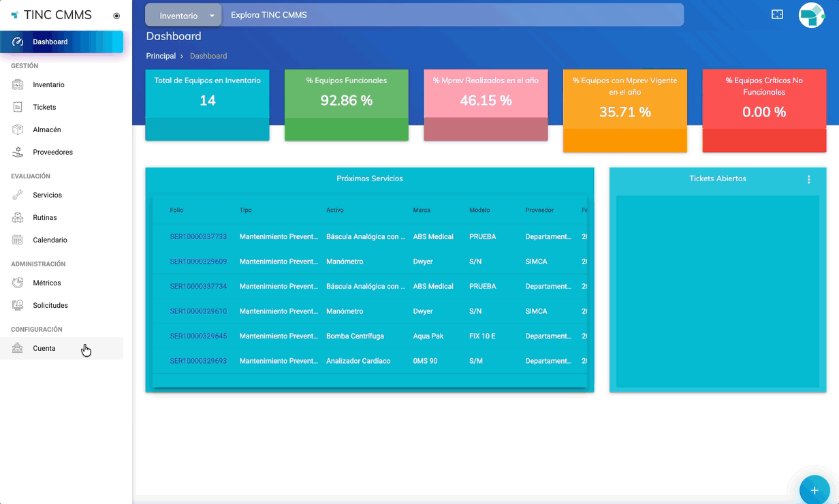Click the Explora TINC CMMS search field
839x504 pixels.
449,15
